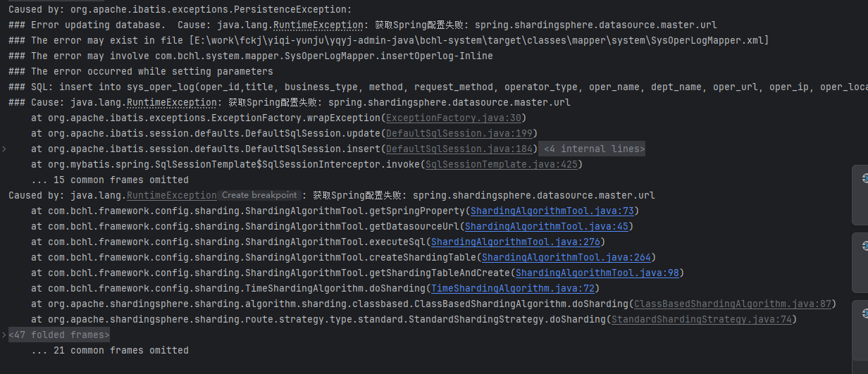
Task: Click the Create breakpoint button
Action: click(259, 195)
